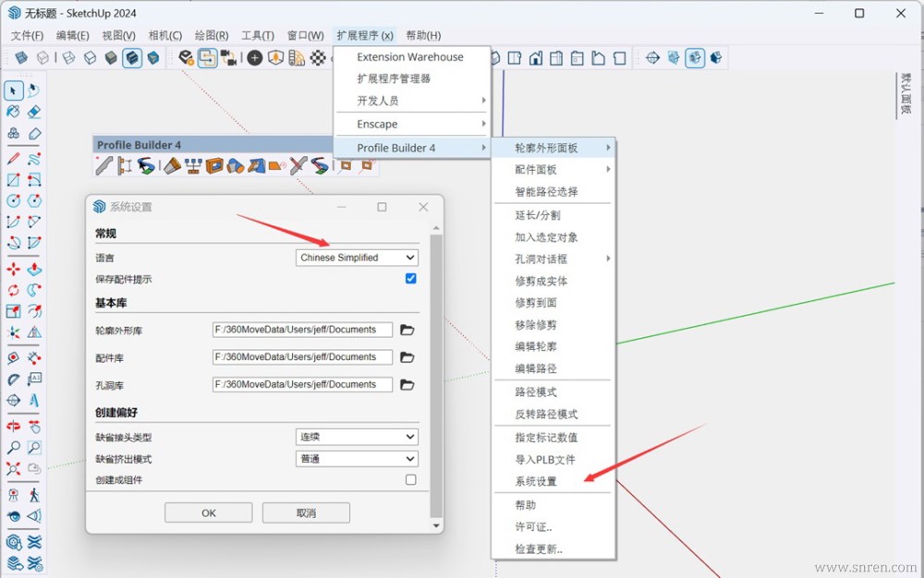Browse folder for 轮廓外形库 path
Image resolution: width=924 pixels, height=578 pixels.
pyautogui.click(x=407, y=330)
